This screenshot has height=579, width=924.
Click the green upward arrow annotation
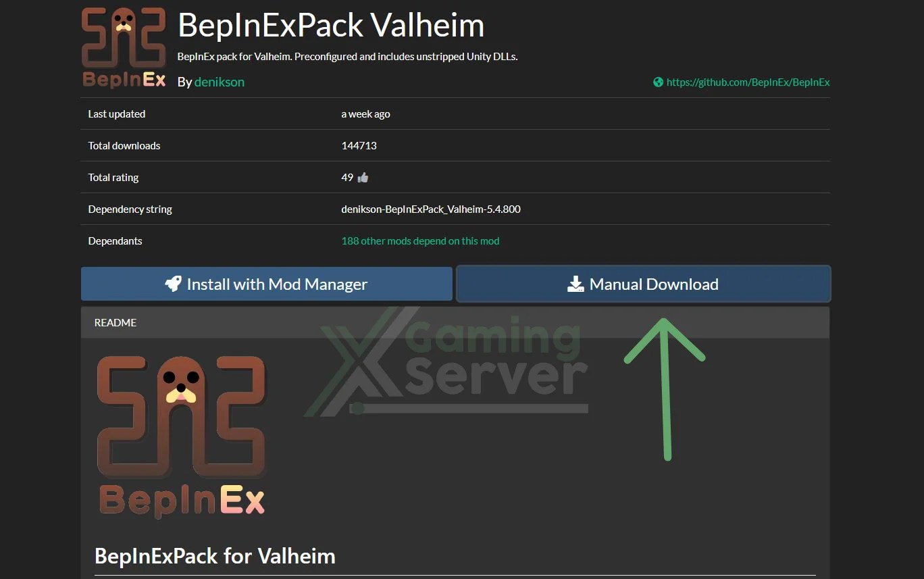point(665,390)
